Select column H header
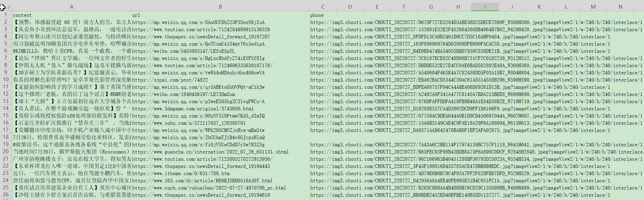Screen dimensions: 644x200 (458, 7)
